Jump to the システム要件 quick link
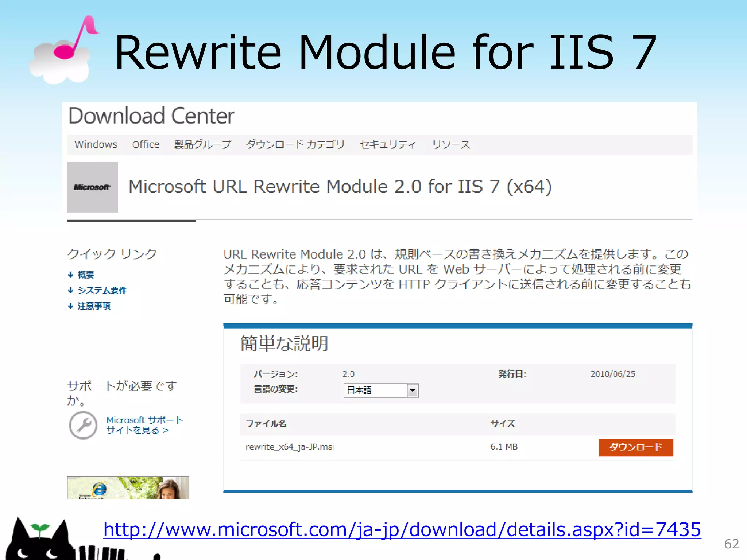The width and height of the screenshot is (747, 560). (102, 290)
